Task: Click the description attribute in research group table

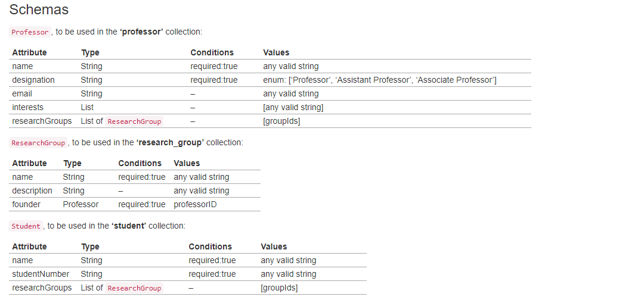Action: tap(32, 191)
